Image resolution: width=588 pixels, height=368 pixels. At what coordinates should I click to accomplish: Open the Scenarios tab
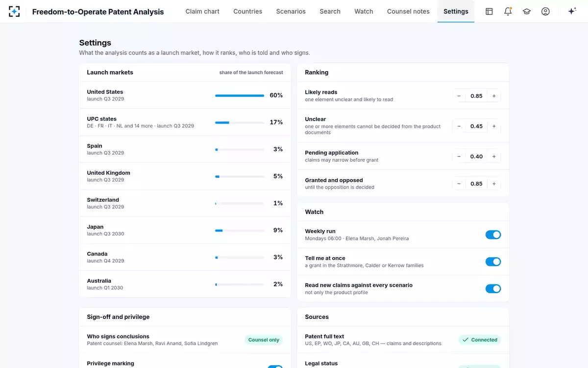pyautogui.click(x=291, y=11)
